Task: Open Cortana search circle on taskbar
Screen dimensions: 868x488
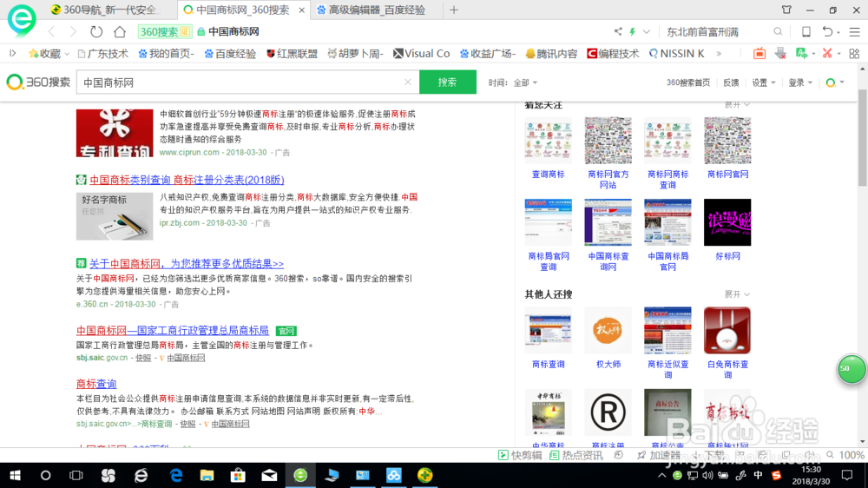Action: pyautogui.click(x=45, y=475)
